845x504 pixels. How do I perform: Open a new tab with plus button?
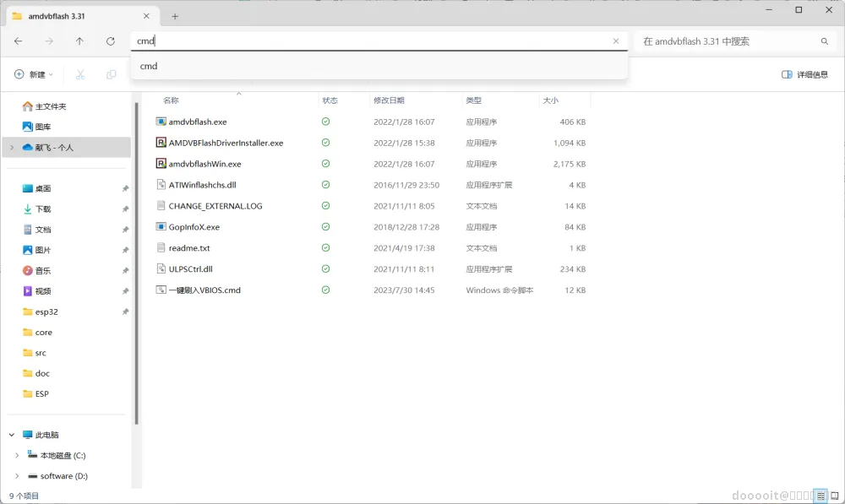175,16
